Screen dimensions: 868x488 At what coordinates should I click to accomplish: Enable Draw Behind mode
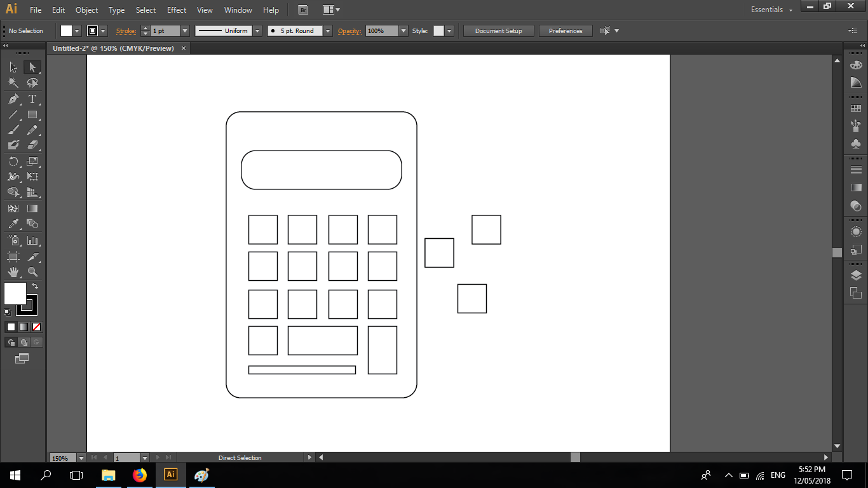coord(24,342)
